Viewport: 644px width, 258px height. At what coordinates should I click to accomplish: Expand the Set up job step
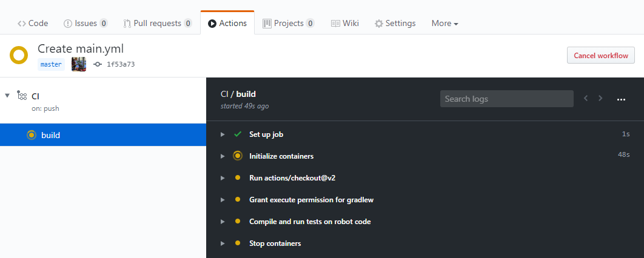tap(223, 134)
